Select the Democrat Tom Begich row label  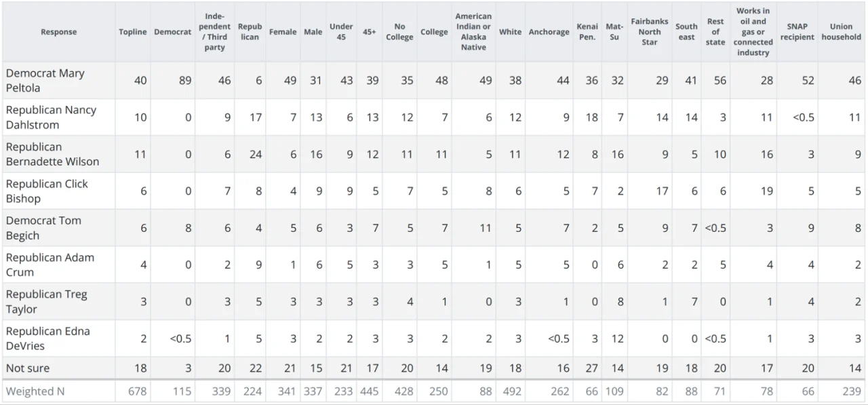point(43,228)
